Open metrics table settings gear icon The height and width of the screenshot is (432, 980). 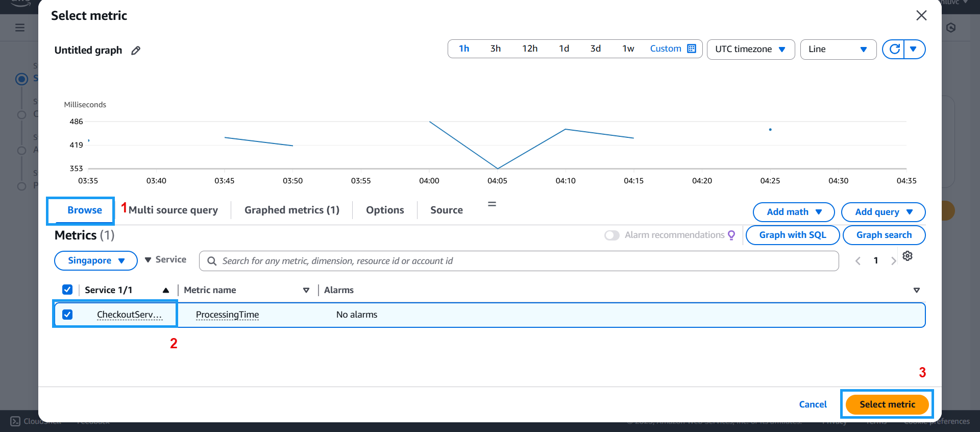click(908, 256)
